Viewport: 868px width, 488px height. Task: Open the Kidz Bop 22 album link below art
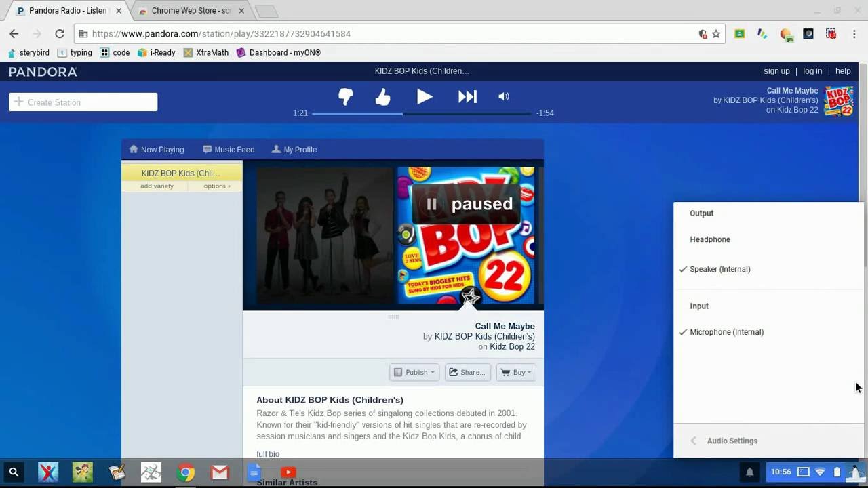tap(512, 346)
